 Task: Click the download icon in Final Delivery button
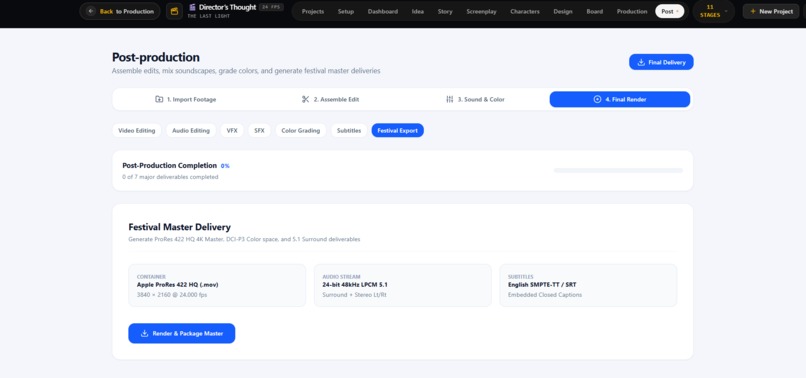pyautogui.click(x=641, y=62)
